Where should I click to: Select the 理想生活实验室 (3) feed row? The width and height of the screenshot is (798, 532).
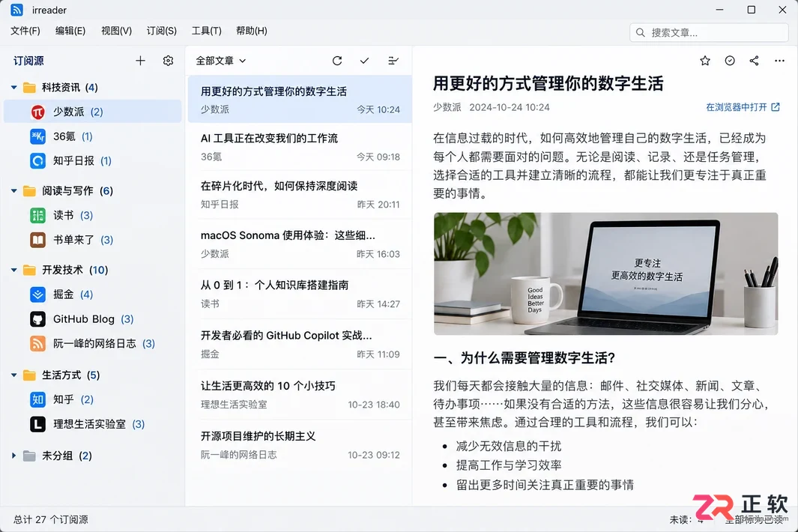pyautogui.click(x=93, y=424)
